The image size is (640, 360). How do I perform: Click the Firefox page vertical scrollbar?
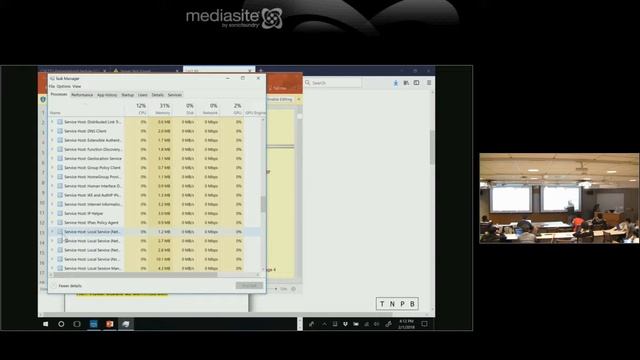click(432, 147)
